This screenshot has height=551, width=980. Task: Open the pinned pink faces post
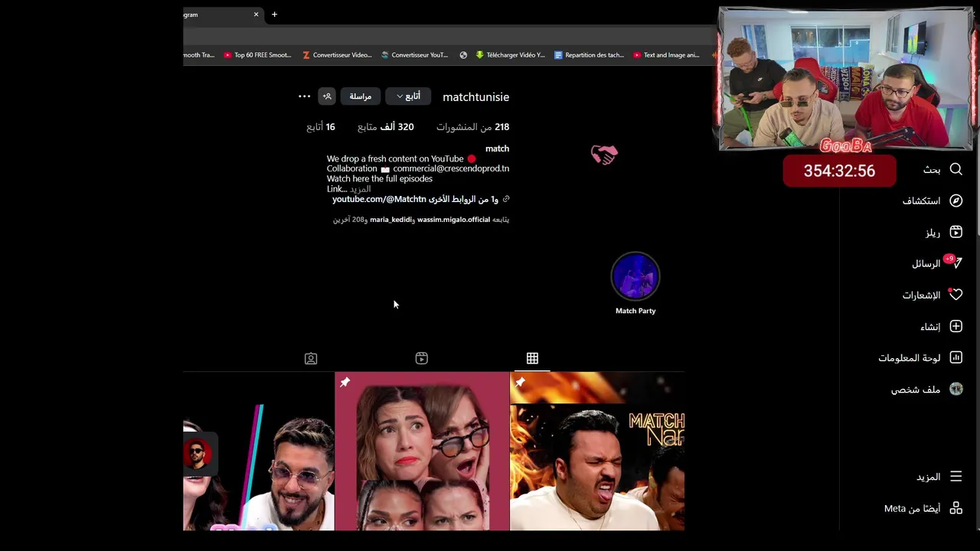422,452
